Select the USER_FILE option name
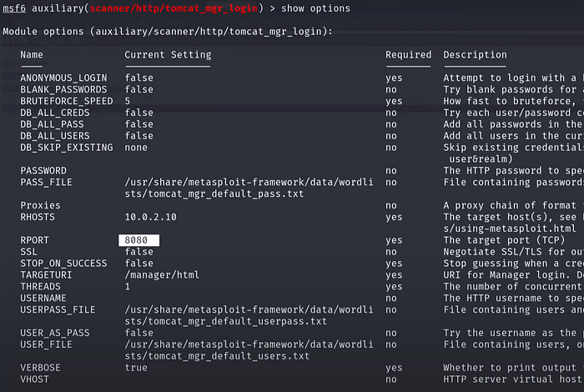 (46, 344)
